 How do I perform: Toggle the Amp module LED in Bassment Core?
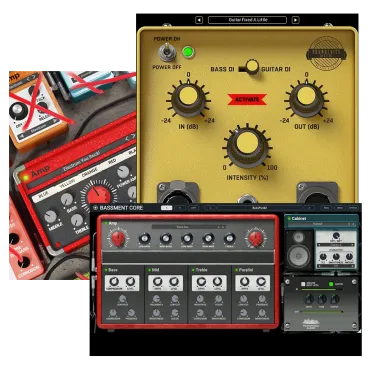[x=106, y=223]
